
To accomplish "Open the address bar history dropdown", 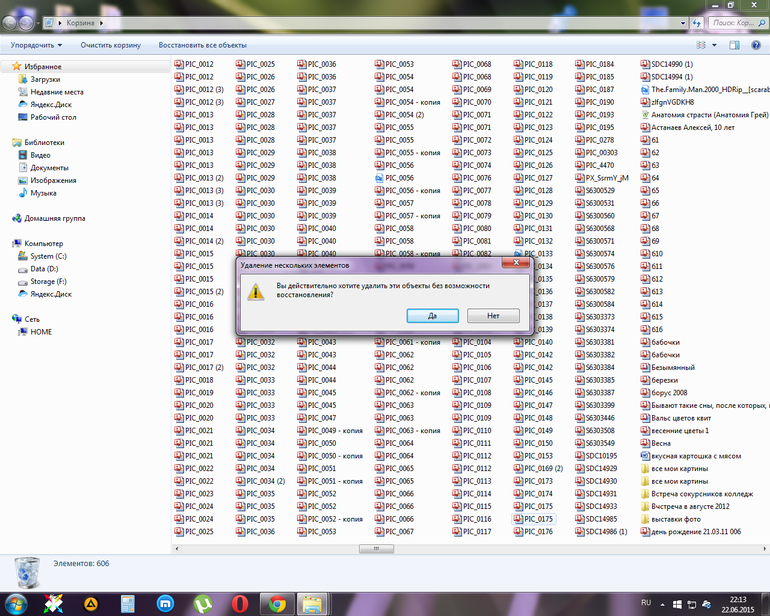I will pos(681,22).
